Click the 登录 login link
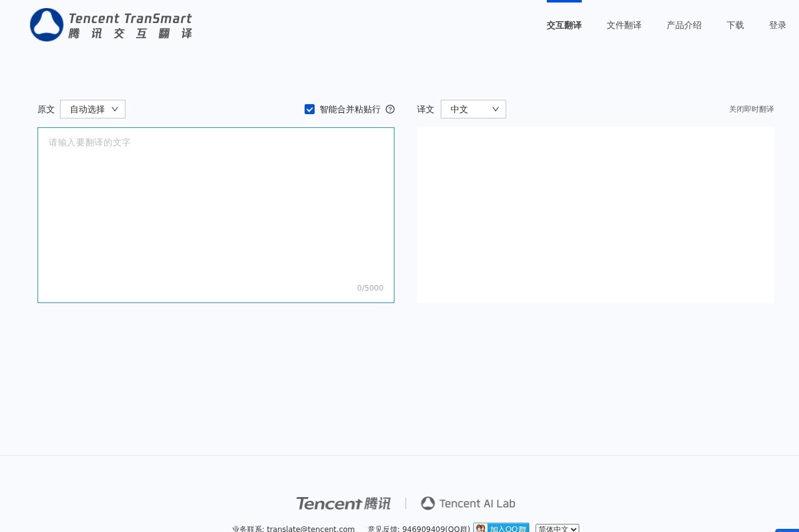 coord(777,25)
